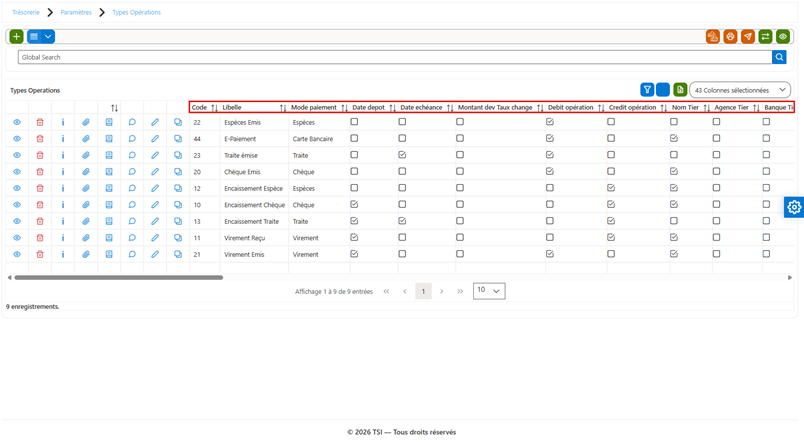
Task: Go to Paramètres breadcrumb
Action: point(76,12)
